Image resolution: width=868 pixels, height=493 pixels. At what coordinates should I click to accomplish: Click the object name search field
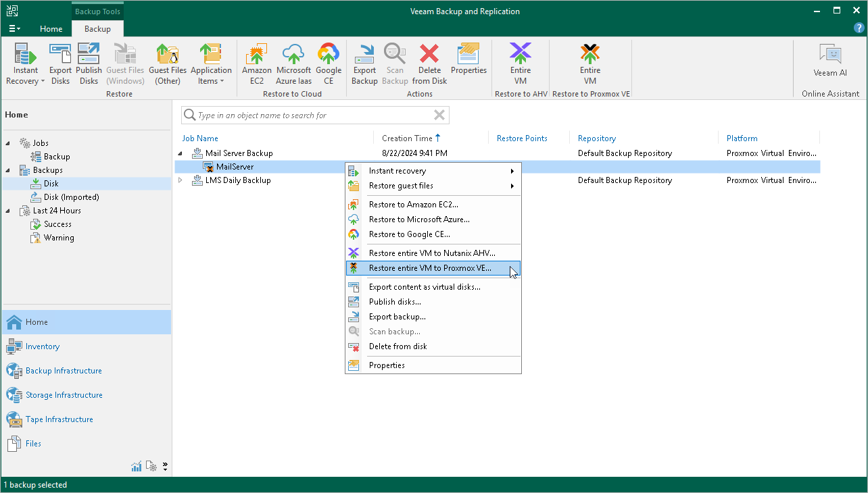pos(314,115)
